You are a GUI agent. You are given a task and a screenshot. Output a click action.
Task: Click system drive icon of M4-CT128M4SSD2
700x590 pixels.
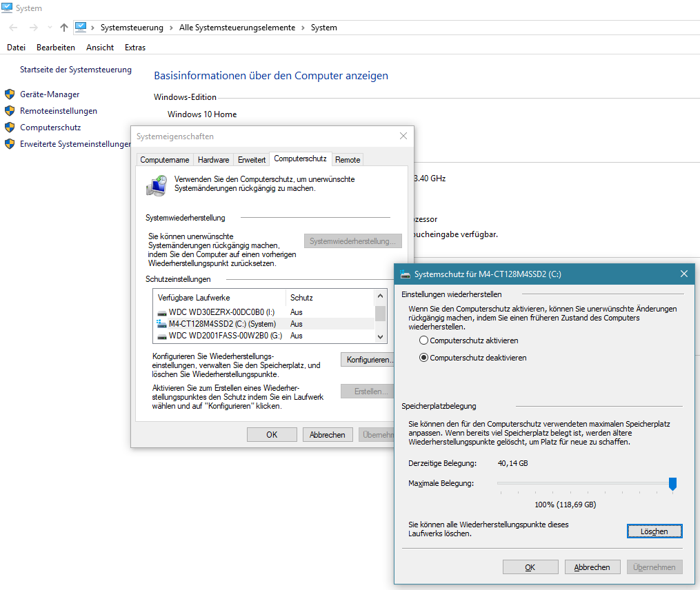click(161, 323)
